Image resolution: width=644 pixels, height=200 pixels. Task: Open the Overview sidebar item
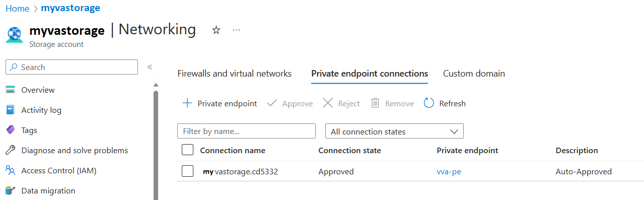click(38, 90)
